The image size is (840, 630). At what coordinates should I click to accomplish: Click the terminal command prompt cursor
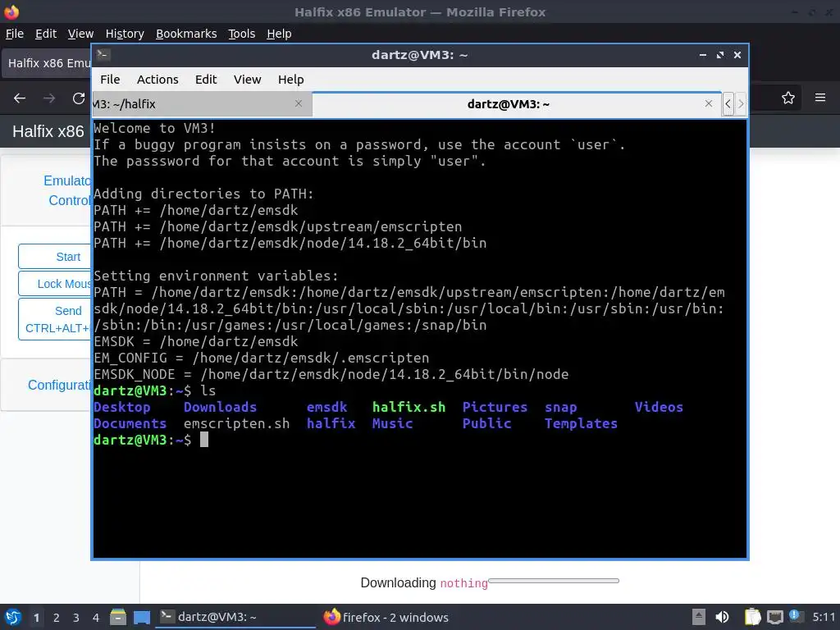click(204, 440)
